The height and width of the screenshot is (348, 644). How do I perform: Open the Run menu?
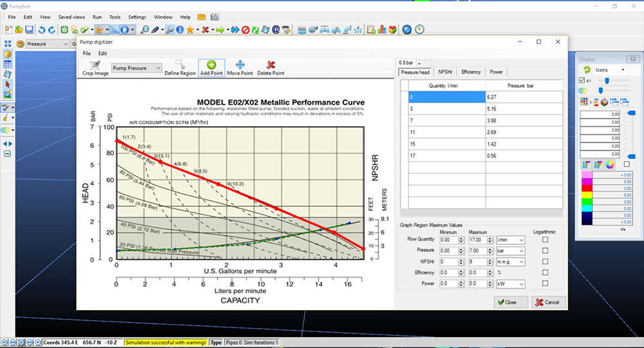97,17
